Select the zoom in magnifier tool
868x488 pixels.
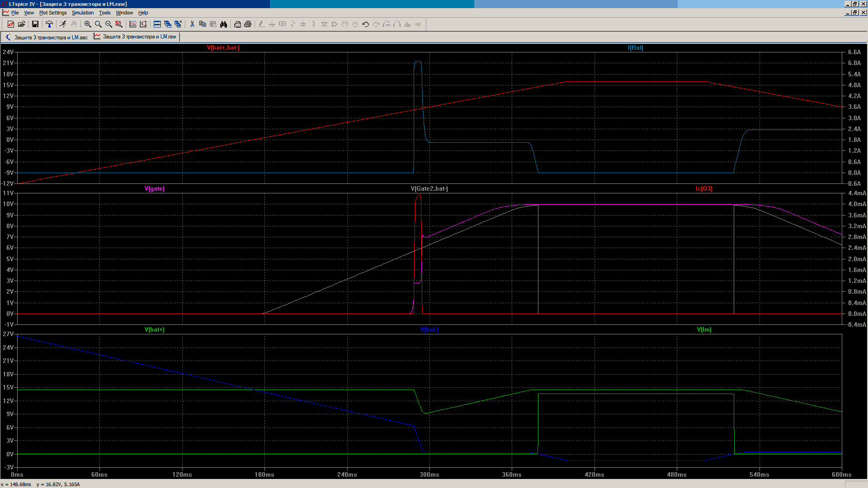88,24
